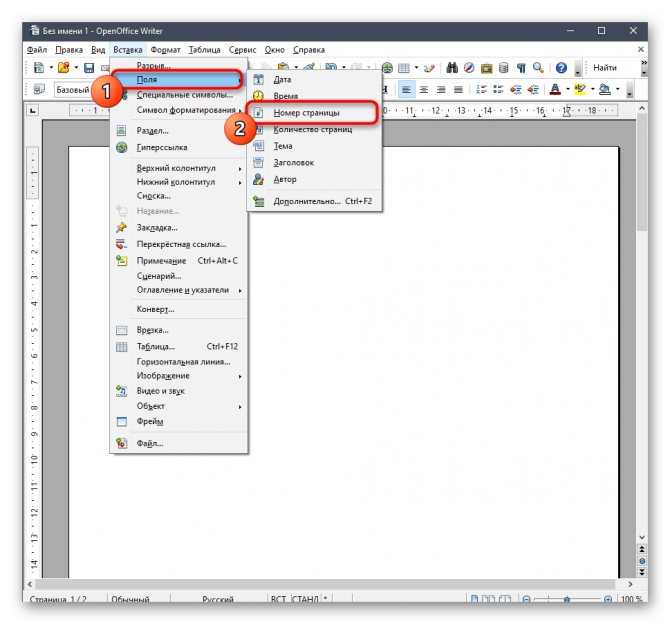The width and height of the screenshot is (670, 624).
Task: Click the Open file toolbar icon
Action: [x=63, y=68]
